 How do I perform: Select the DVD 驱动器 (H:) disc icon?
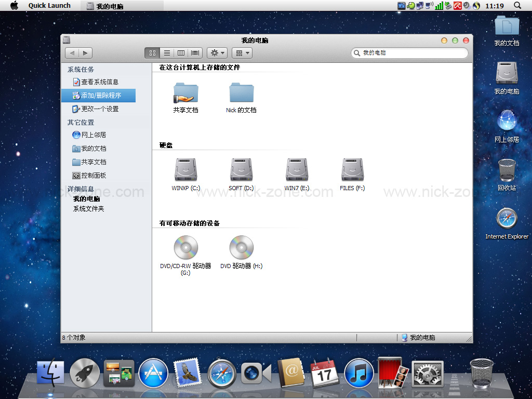click(241, 247)
